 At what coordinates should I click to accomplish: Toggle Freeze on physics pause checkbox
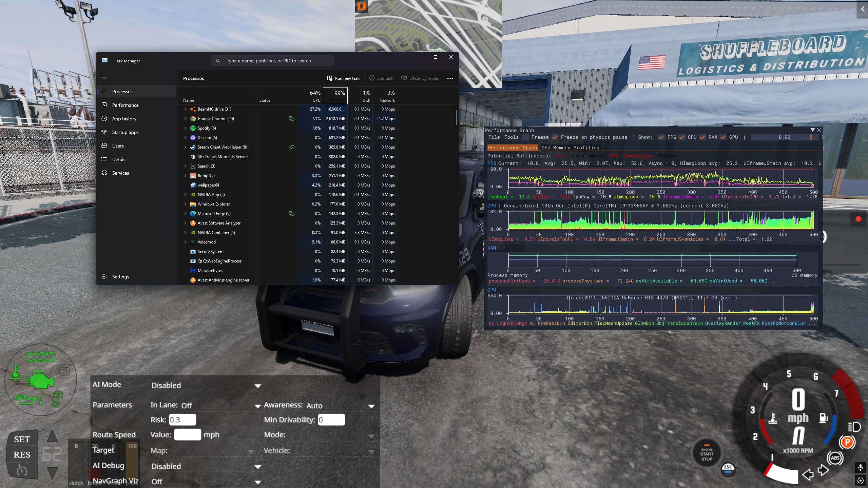pyautogui.click(x=555, y=137)
